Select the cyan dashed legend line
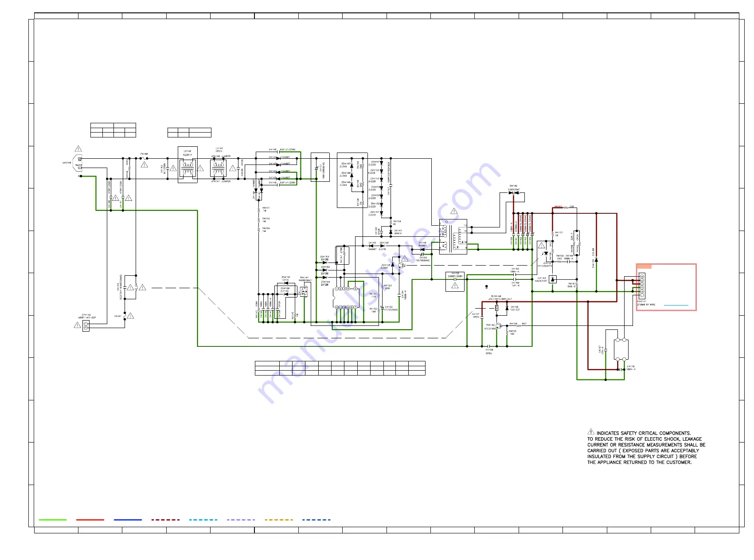 pyautogui.click(x=203, y=520)
